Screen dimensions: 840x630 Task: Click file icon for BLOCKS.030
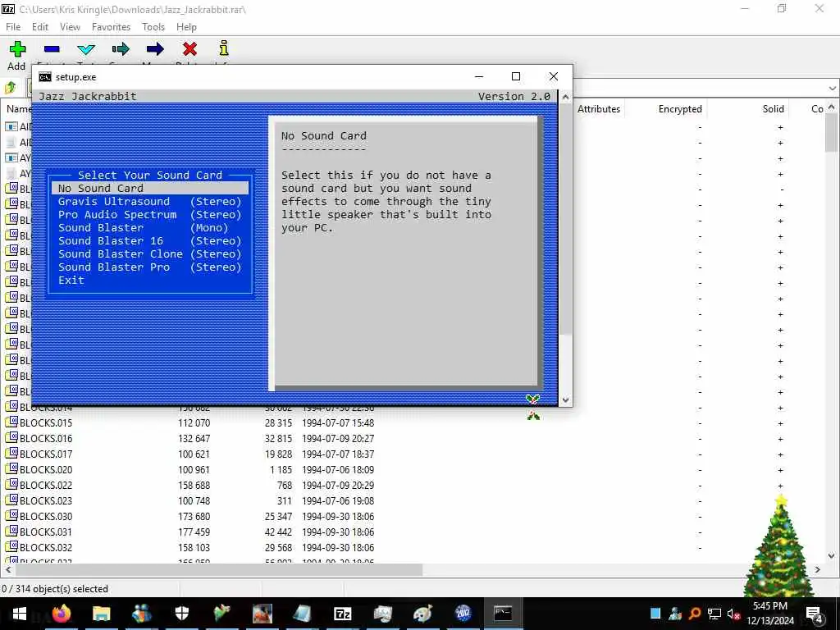click(11, 516)
